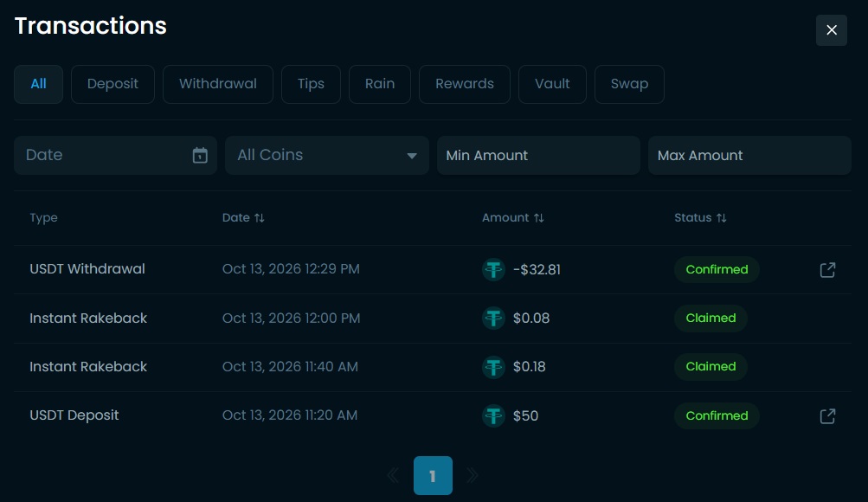The width and height of the screenshot is (868, 502).
Task: Click the $50 deposit amount
Action: 526,415
